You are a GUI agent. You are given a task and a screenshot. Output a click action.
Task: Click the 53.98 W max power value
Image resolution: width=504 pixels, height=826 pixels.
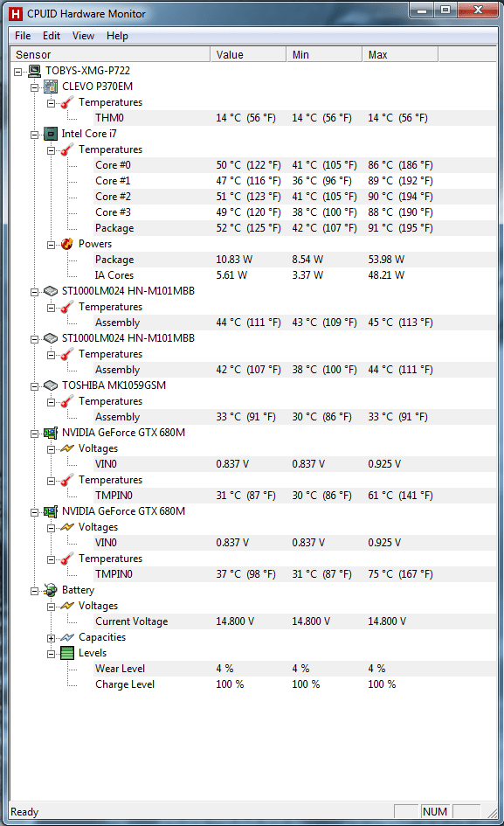point(386,260)
